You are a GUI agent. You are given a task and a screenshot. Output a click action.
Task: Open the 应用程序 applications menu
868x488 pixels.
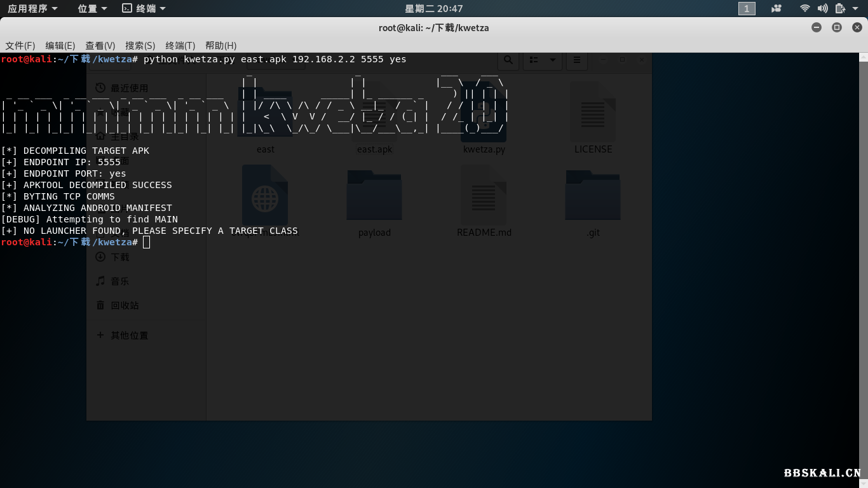point(32,8)
